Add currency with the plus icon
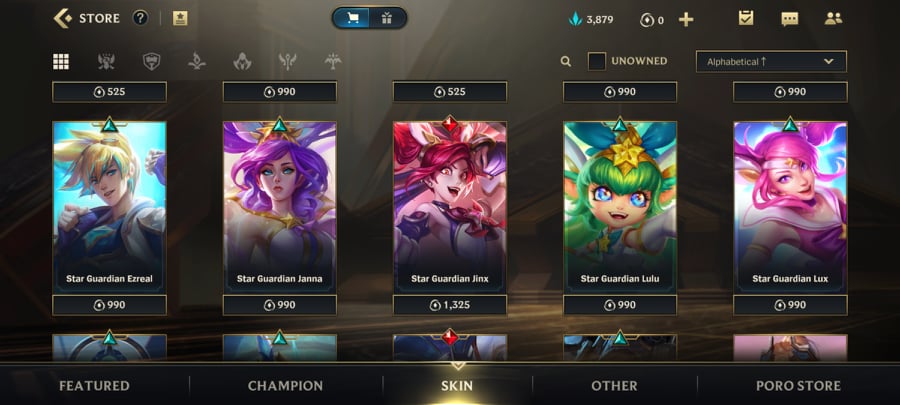Screen dimensions: 900x405 [686, 20]
